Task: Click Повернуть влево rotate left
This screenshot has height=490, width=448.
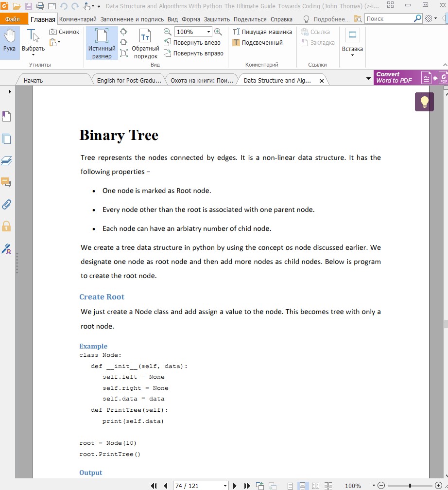Action: tap(192, 42)
